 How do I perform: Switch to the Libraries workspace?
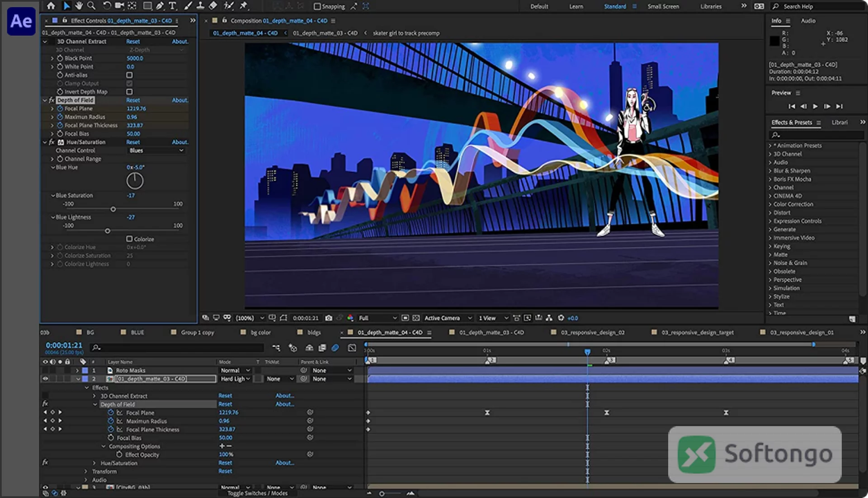point(711,6)
